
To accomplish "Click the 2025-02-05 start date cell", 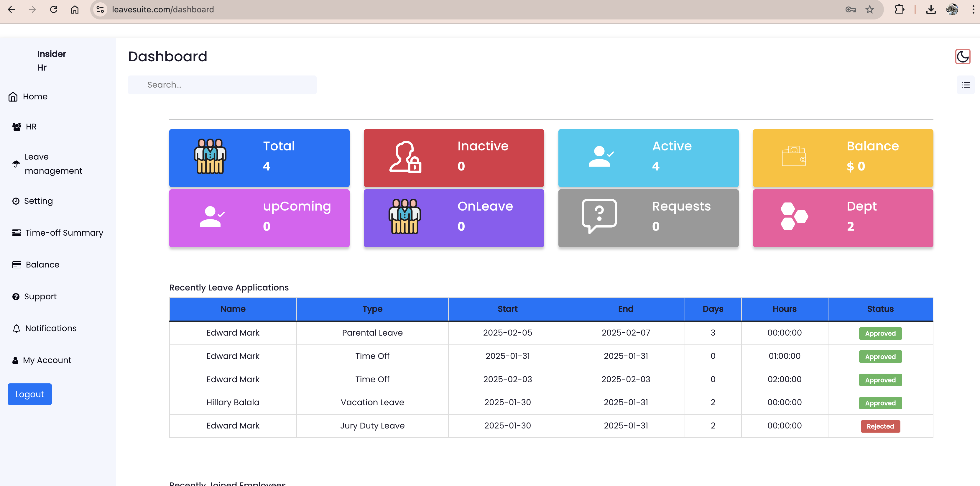I will point(507,333).
